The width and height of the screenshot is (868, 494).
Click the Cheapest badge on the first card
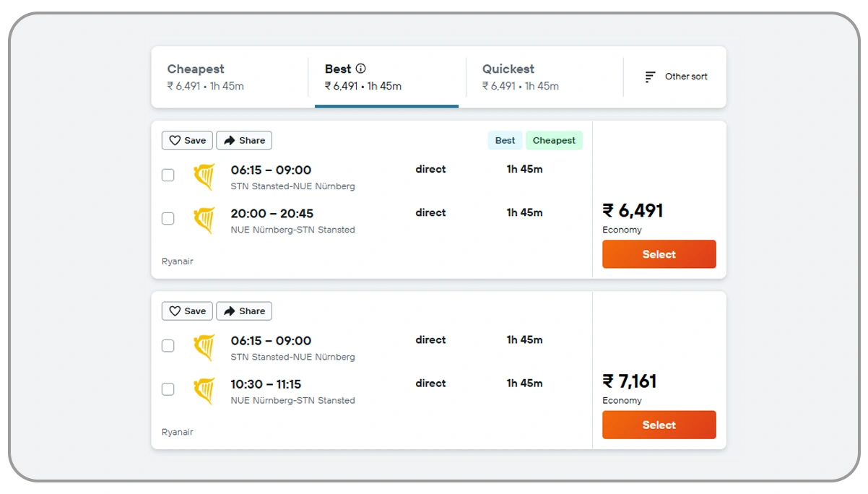tap(554, 140)
